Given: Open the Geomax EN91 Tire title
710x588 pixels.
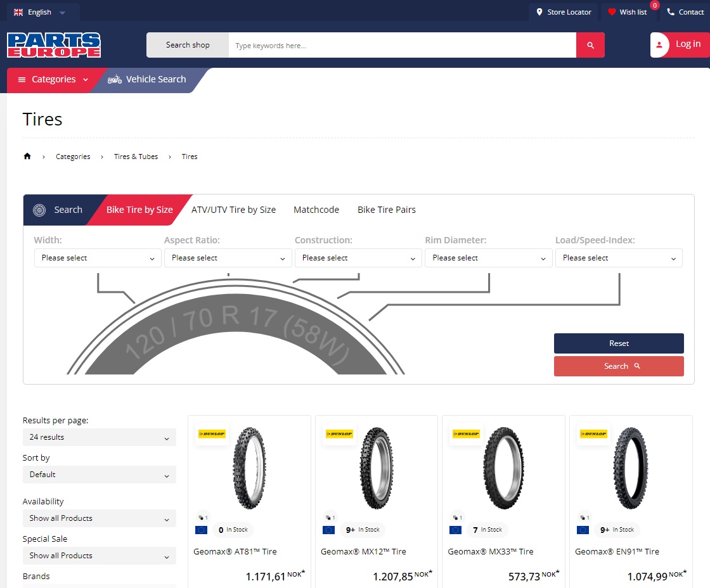Looking at the screenshot, I should click(x=617, y=552).
